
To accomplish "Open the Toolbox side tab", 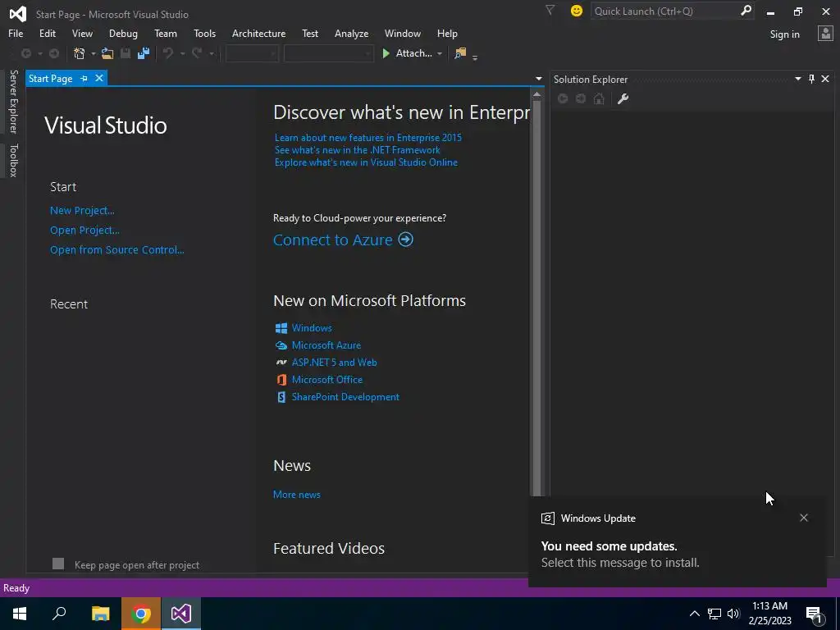I will pos(13,160).
